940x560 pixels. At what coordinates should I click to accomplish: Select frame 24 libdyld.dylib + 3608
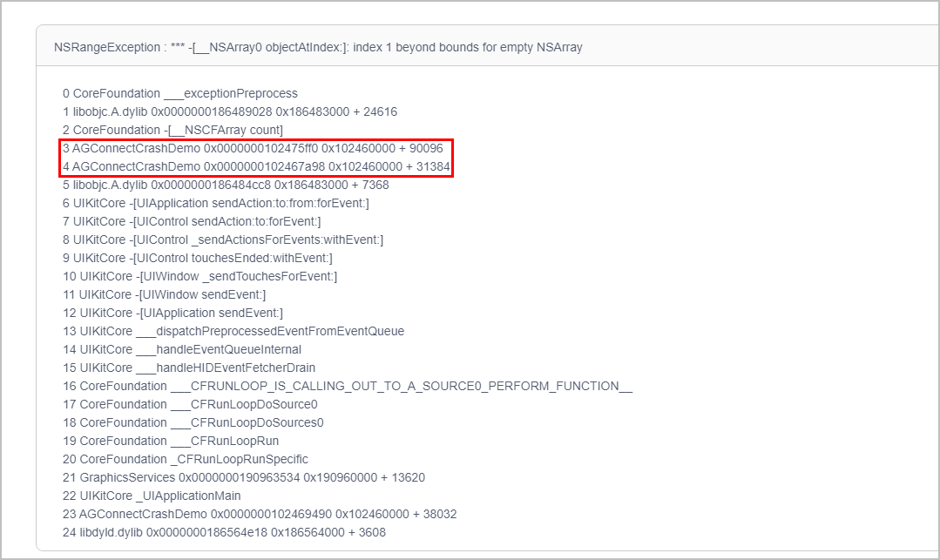[224, 532]
